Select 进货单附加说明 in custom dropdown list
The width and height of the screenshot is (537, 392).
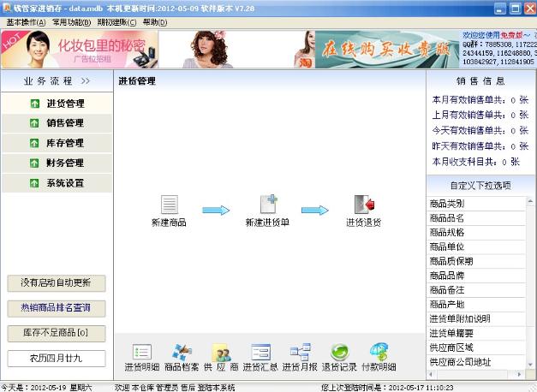(x=476, y=319)
